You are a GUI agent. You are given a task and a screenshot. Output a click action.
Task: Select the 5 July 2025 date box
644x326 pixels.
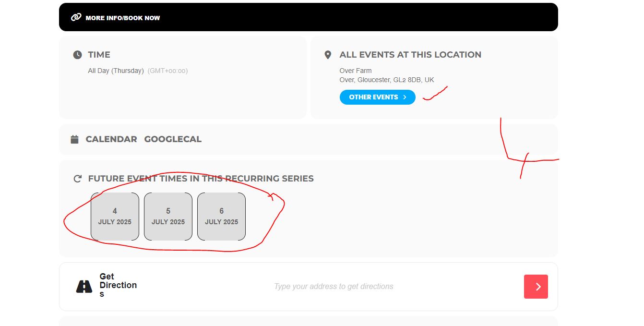point(168,217)
